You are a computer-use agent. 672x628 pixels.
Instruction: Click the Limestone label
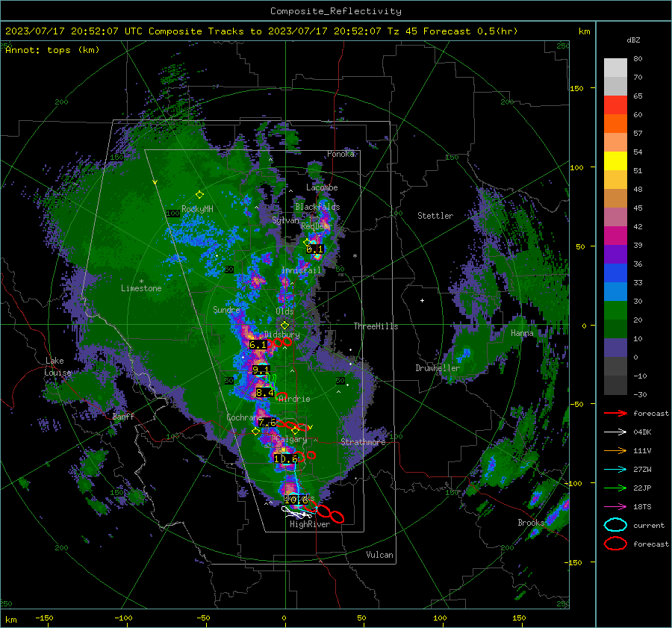pos(141,288)
